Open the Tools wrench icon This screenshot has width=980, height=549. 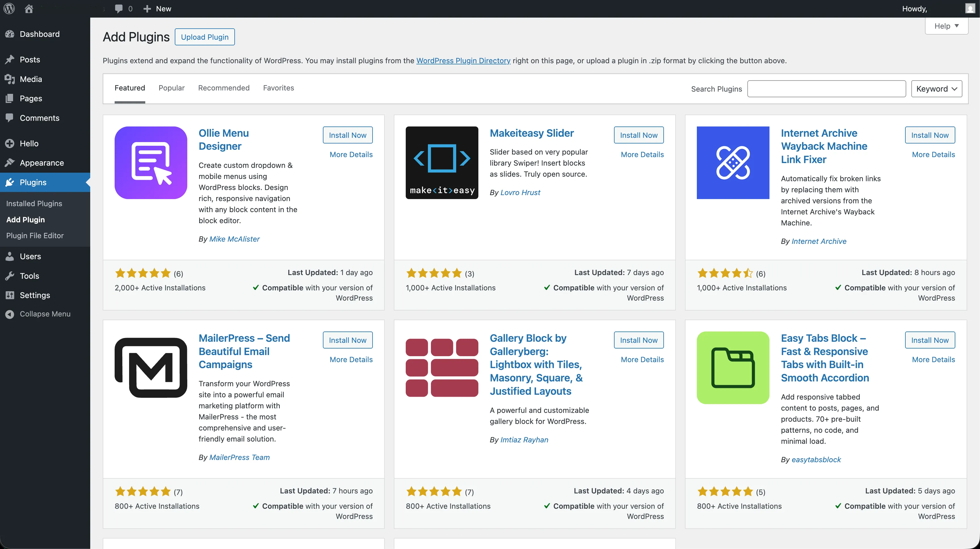tap(10, 276)
